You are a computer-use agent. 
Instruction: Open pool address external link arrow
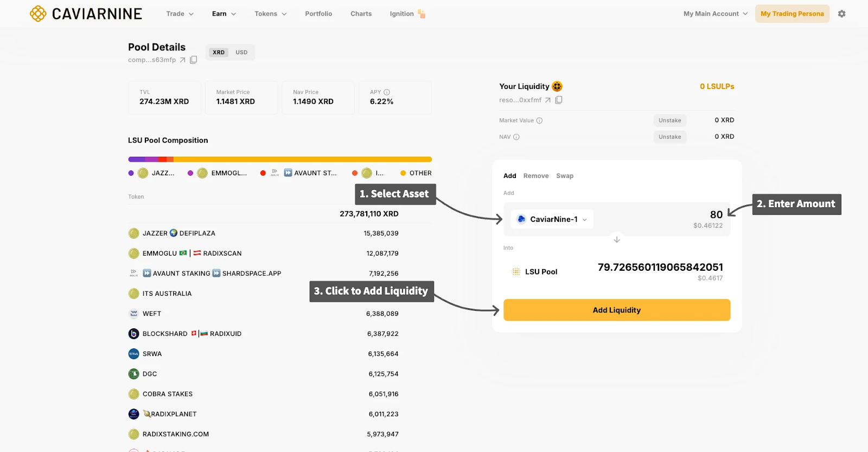pos(182,60)
